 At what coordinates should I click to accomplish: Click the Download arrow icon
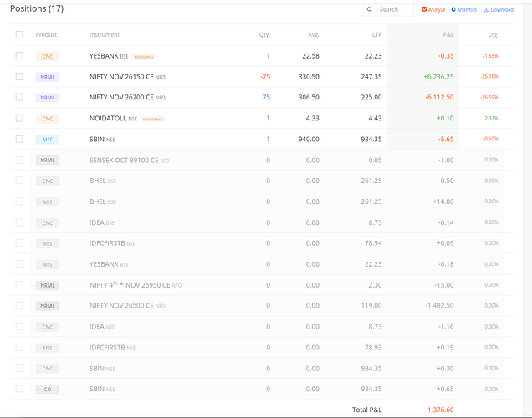pyautogui.click(x=486, y=10)
